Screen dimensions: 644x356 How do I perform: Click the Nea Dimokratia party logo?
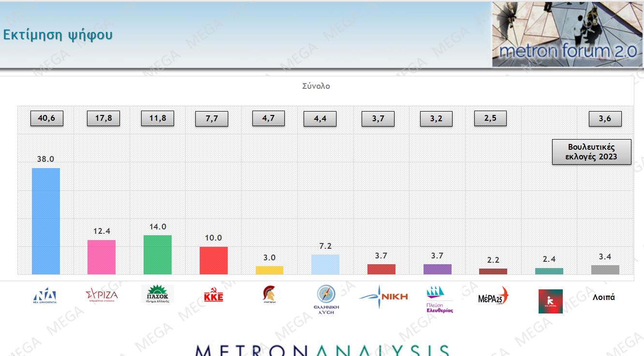point(45,295)
